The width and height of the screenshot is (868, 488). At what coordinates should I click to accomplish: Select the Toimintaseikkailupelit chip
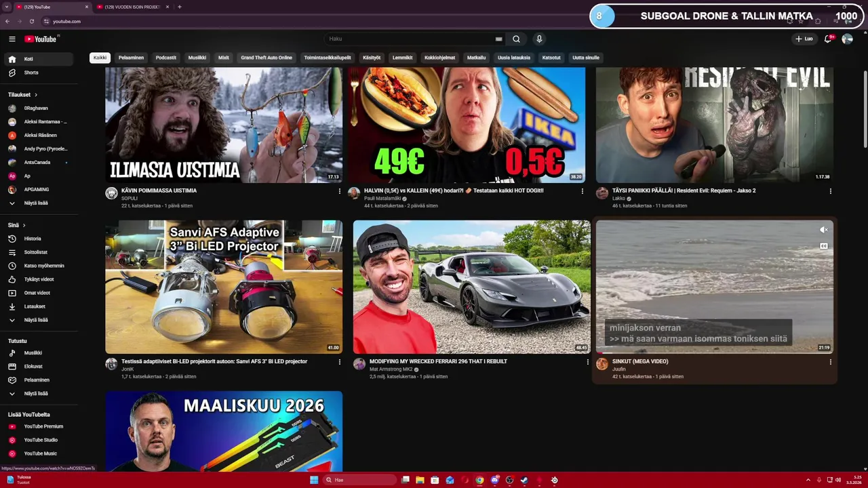click(328, 58)
